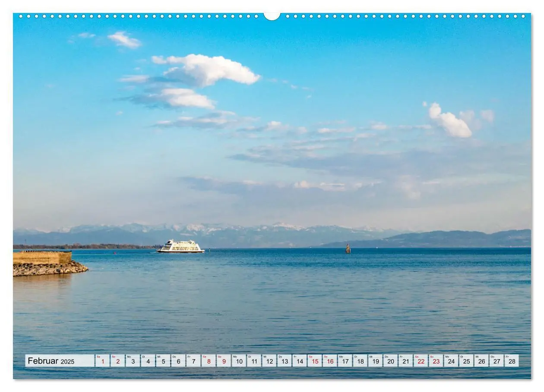Viewport: 544px width, 392px height.
Task: Click the final date cell 28
Action: tap(512, 361)
